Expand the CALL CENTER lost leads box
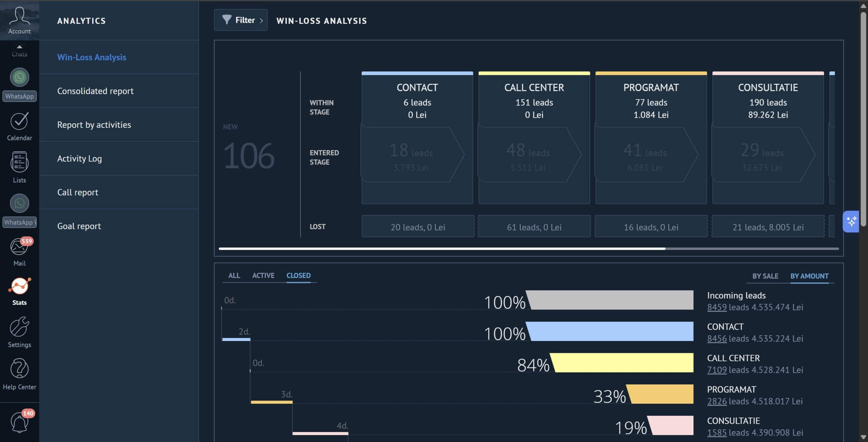Screen dimensions: 868x442 534,227
